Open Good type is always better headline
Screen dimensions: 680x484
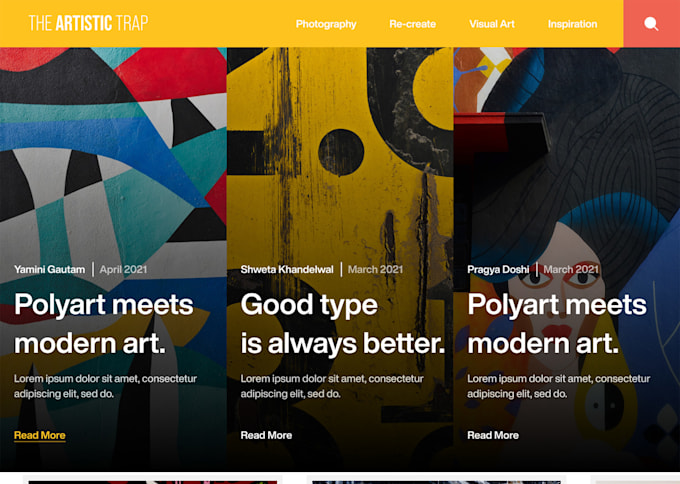(x=343, y=324)
